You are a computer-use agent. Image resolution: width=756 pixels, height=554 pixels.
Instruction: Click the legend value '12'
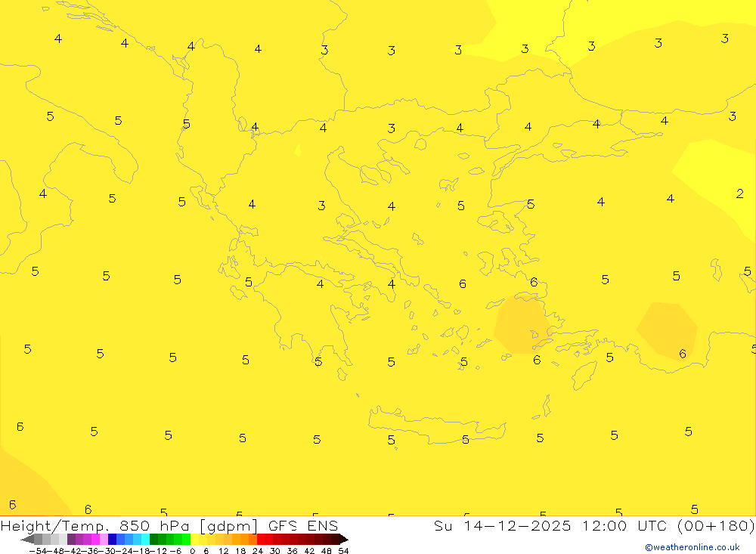(x=223, y=551)
